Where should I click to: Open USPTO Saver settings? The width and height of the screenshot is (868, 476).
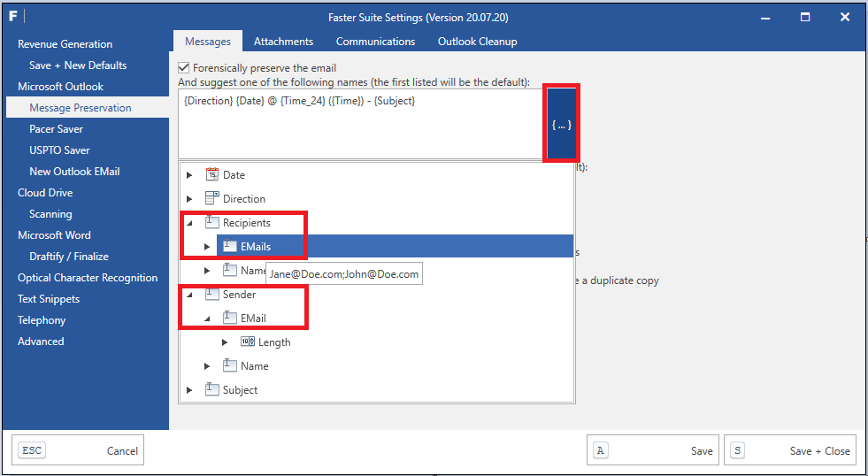pyautogui.click(x=59, y=150)
